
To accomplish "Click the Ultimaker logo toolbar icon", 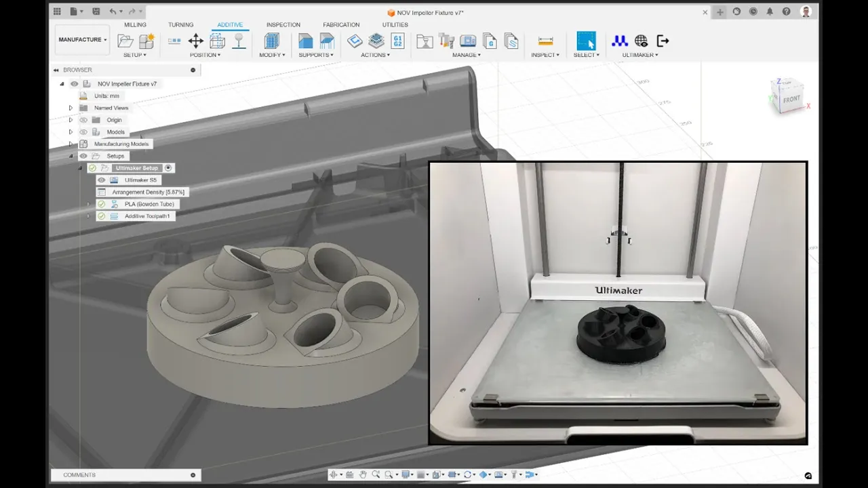I will [x=619, y=41].
